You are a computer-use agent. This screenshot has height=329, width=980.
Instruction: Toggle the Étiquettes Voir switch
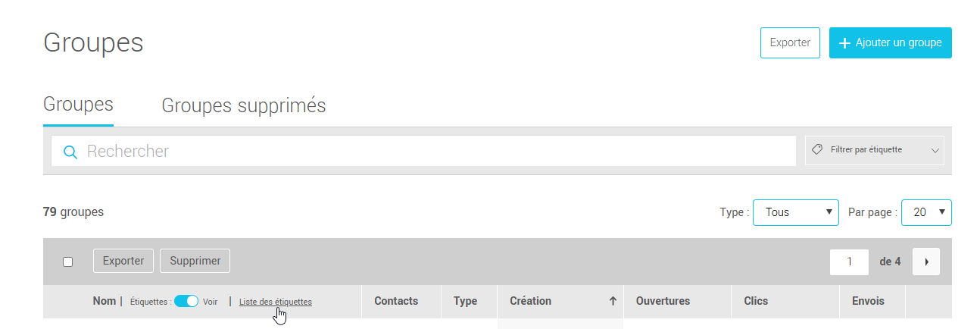click(186, 301)
